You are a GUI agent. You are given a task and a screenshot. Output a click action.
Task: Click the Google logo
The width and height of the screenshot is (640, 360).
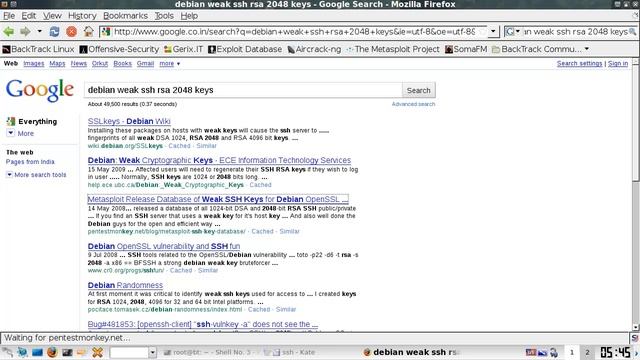(40, 90)
